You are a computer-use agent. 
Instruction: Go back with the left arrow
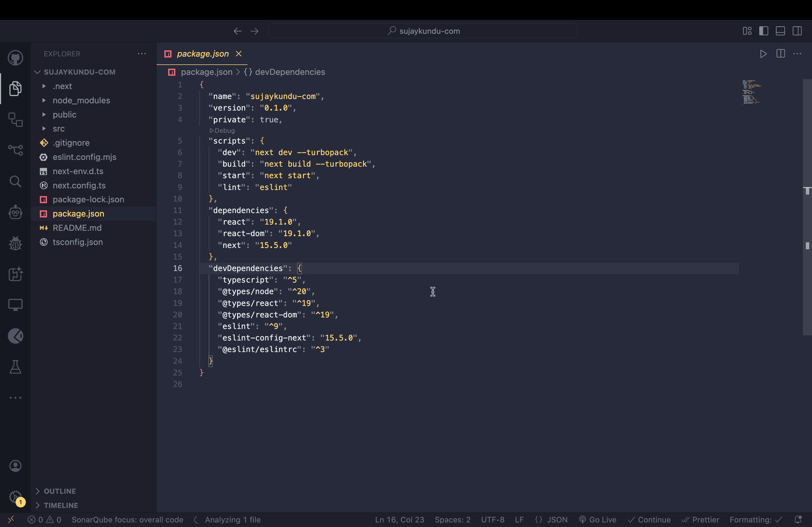(238, 31)
